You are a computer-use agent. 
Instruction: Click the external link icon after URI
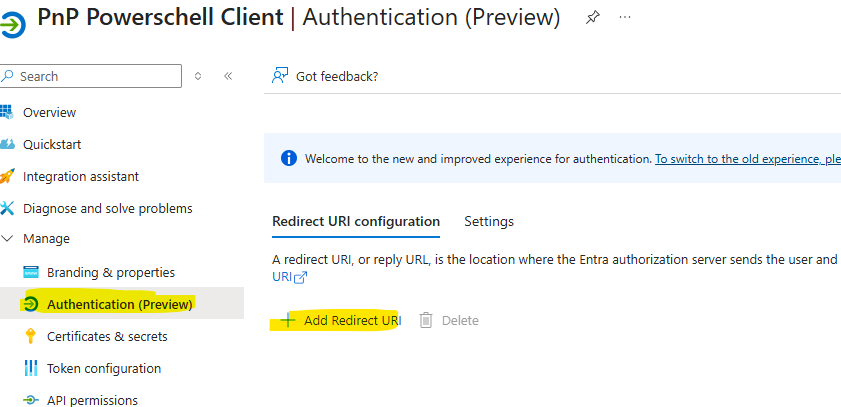point(299,278)
